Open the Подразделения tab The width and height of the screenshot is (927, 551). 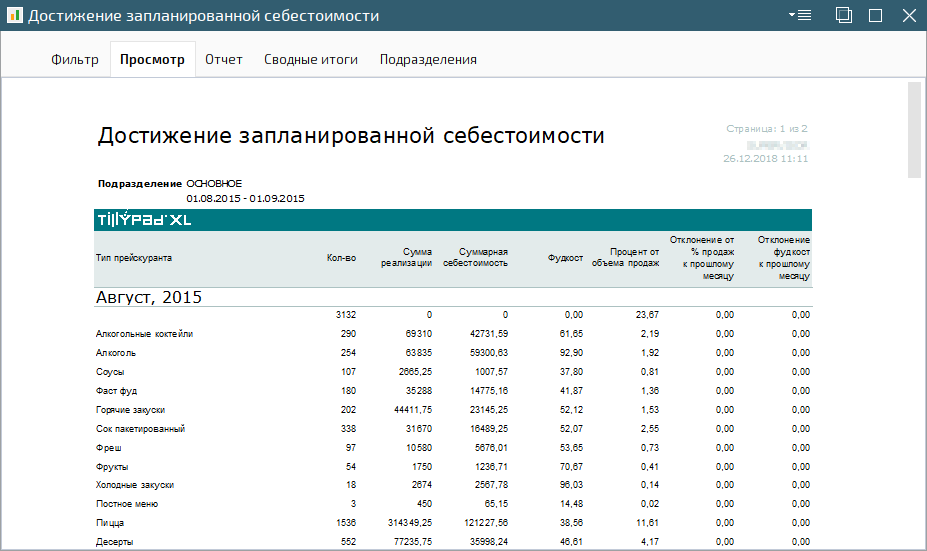pos(428,59)
